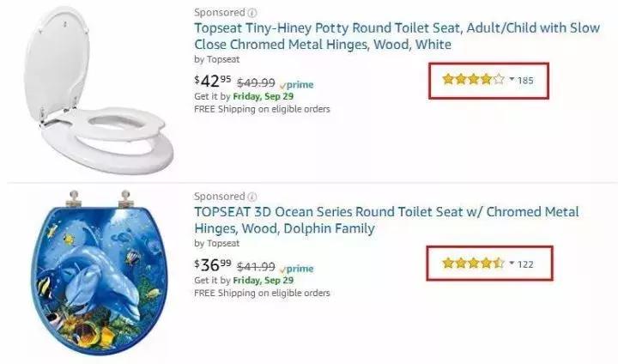The image size is (618, 364).
Task: Click the Sponsored info icon on the Dolphin Family listing
Action: [x=252, y=197]
